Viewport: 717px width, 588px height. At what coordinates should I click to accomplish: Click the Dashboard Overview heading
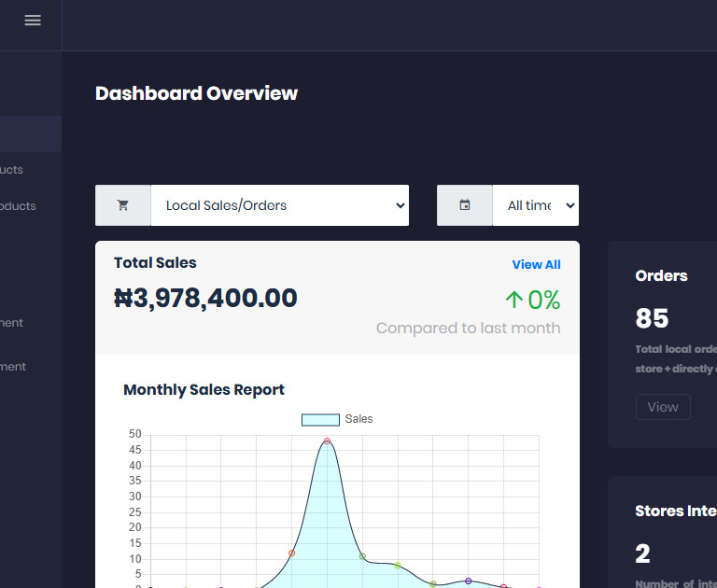click(x=196, y=93)
